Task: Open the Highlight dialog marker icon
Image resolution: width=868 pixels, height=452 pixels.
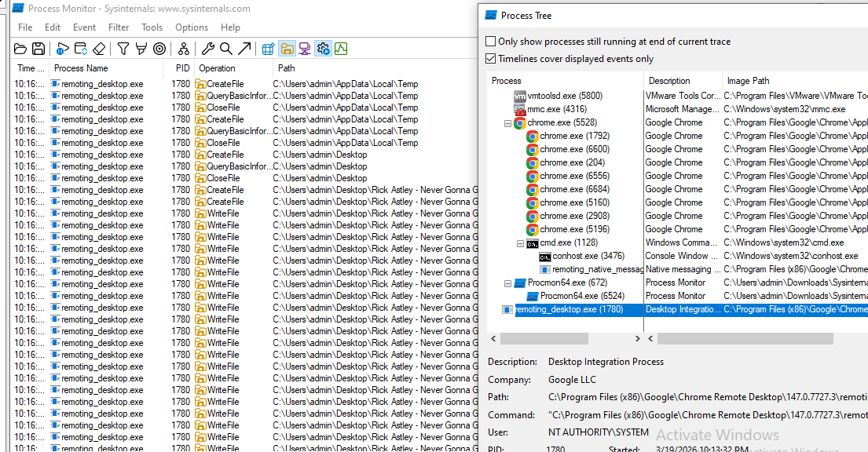Action: click(141, 49)
